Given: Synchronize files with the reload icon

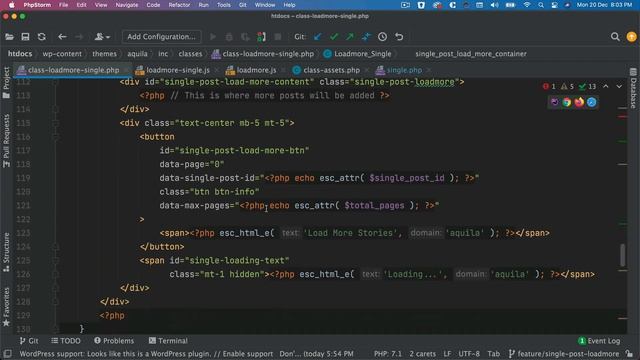Looking at the screenshot, I should click(42, 37).
